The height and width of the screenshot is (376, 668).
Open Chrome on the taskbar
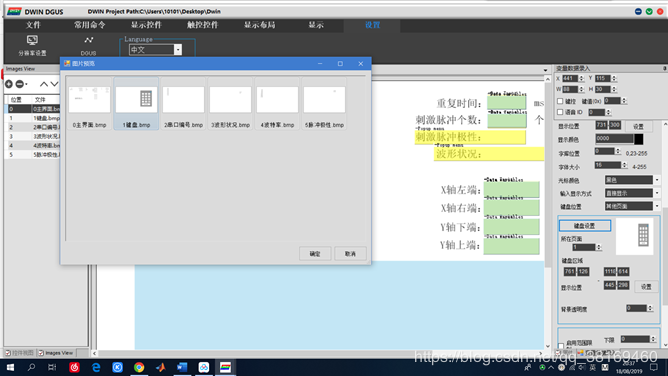click(139, 367)
